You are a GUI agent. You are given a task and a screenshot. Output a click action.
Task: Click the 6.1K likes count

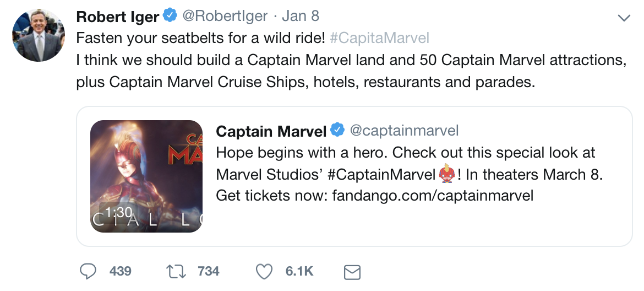[299, 271]
